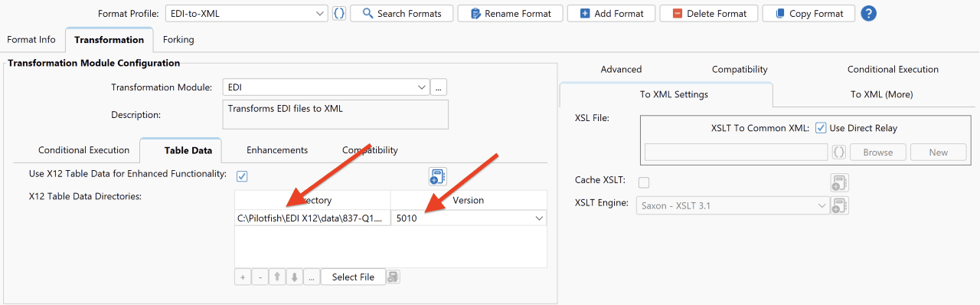Select the C:\Pilotfish\EDI X12 directory cell
Viewport: 980px width, 305px height.
click(x=312, y=218)
